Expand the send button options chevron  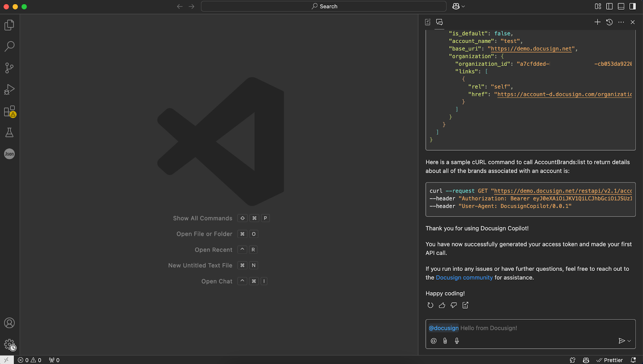click(x=629, y=341)
